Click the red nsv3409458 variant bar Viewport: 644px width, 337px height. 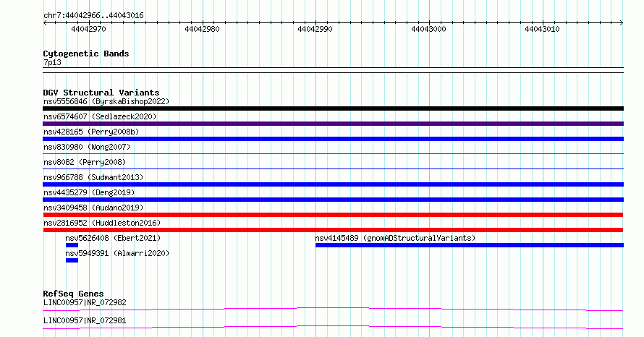(x=333, y=215)
